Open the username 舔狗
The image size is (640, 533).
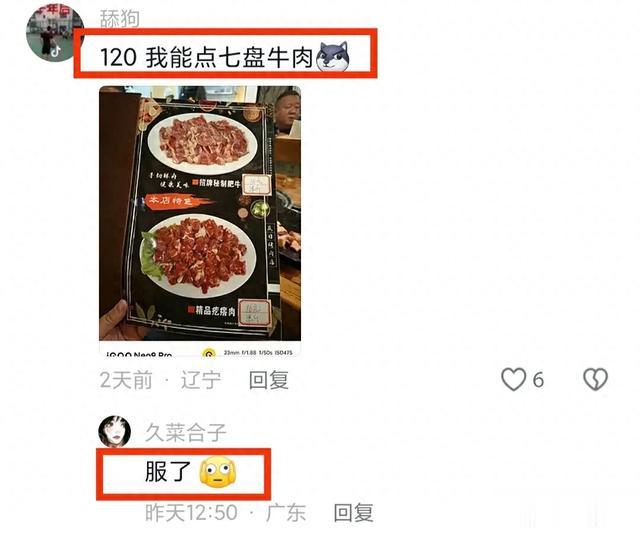[120, 18]
